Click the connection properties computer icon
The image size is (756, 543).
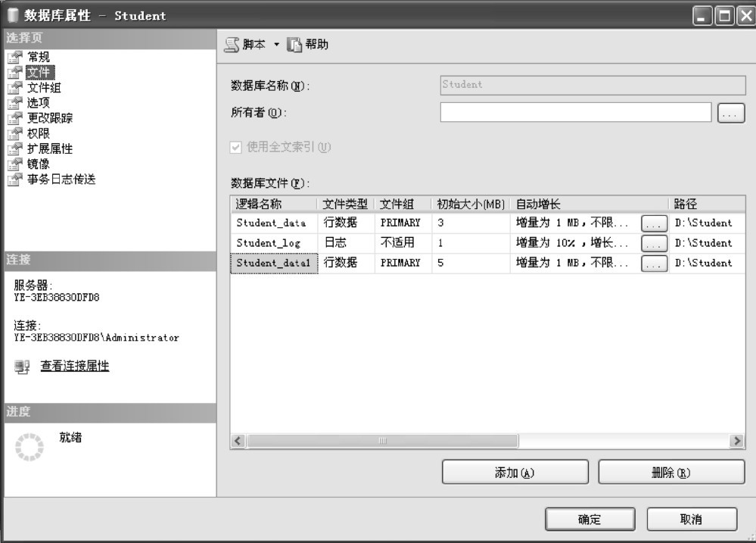click(x=22, y=367)
